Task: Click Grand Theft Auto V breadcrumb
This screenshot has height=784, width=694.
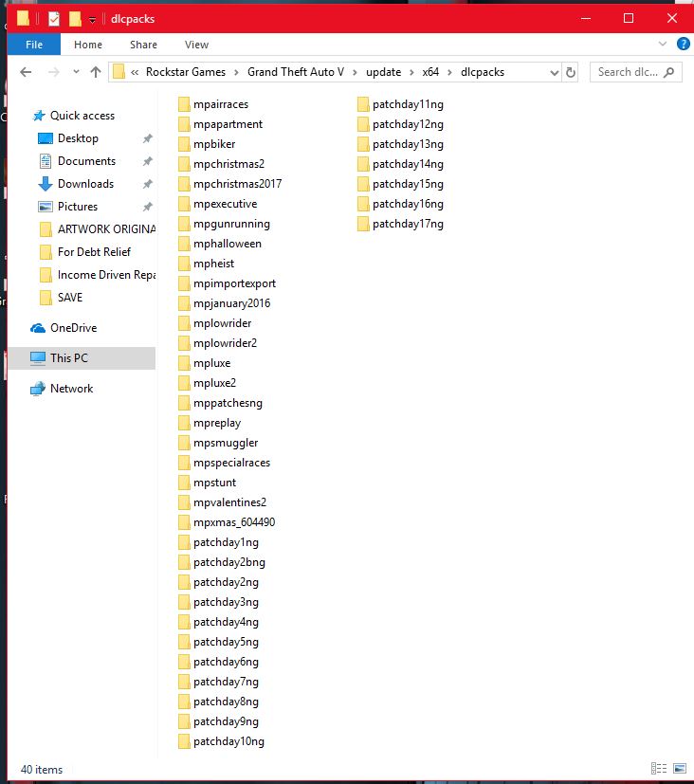Action: [296, 72]
